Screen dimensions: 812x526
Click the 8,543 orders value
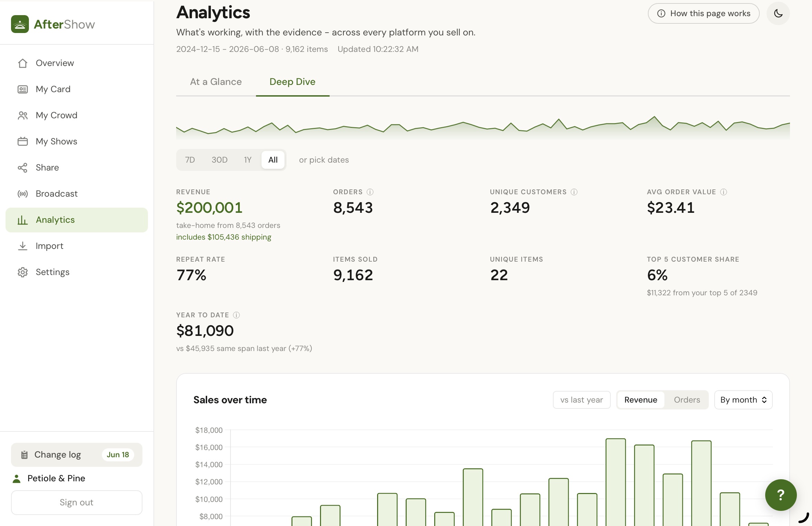click(x=353, y=208)
